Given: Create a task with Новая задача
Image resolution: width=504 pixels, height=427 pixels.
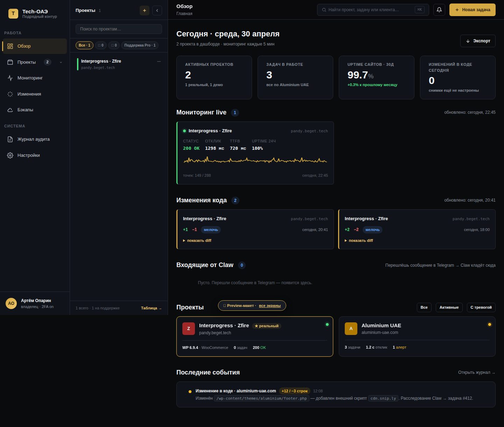Looking at the screenshot, I should point(472,10).
